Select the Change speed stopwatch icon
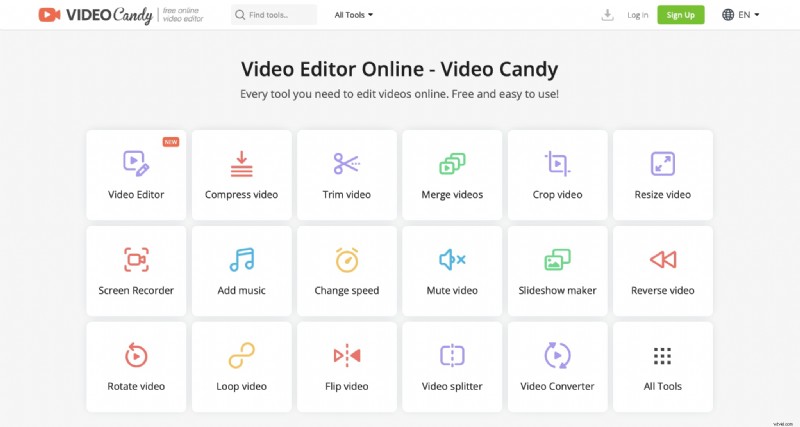Screen dimensions: 800x427 coord(347,259)
